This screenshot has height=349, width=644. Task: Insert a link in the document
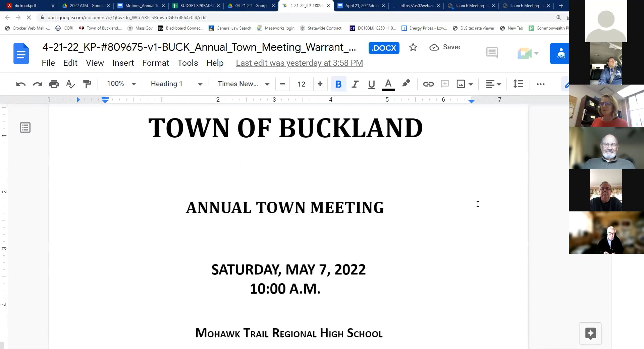pyautogui.click(x=428, y=84)
